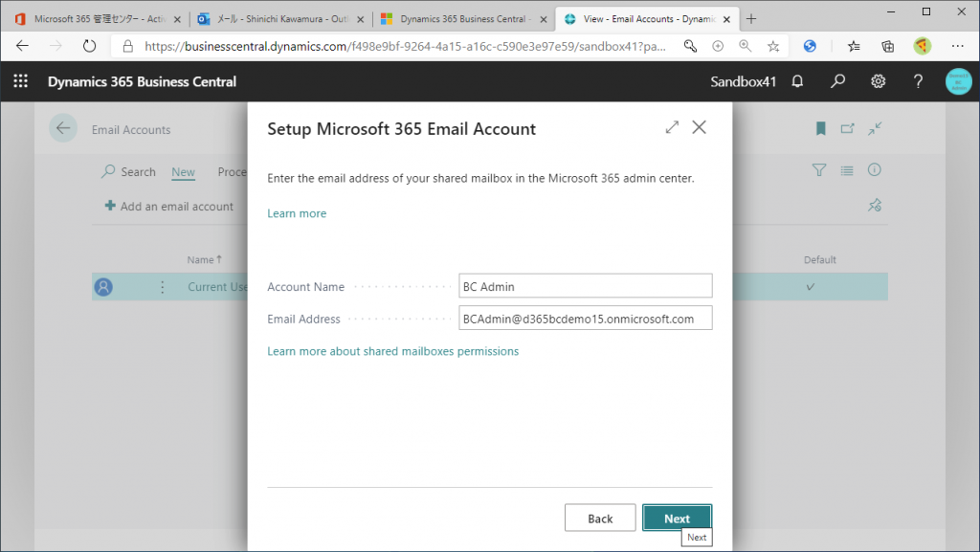Open a new browser tab
Screen dimensions: 980x552
751,19
